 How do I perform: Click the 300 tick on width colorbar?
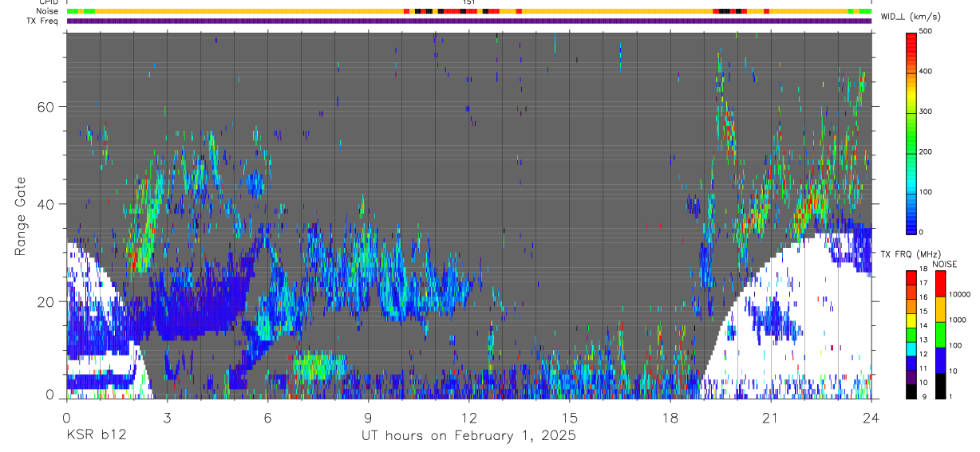tap(925, 112)
